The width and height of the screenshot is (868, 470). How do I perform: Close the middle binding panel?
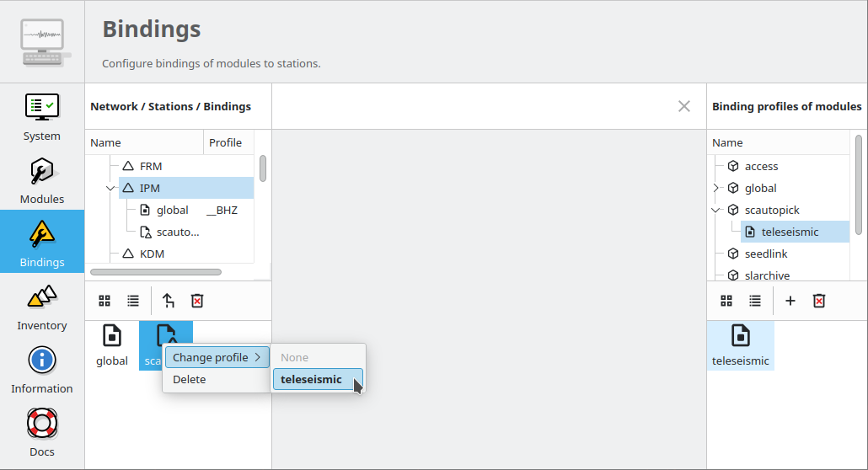tap(684, 106)
